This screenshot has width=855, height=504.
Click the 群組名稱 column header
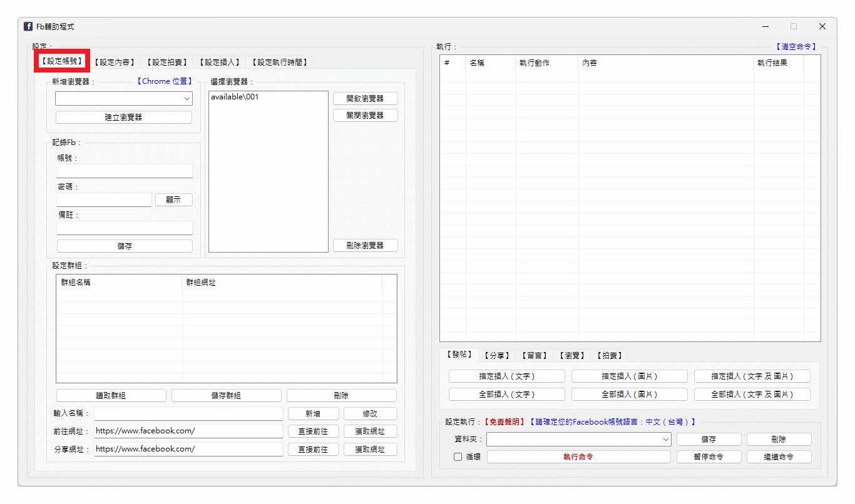pyautogui.click(x=120, y=283)
